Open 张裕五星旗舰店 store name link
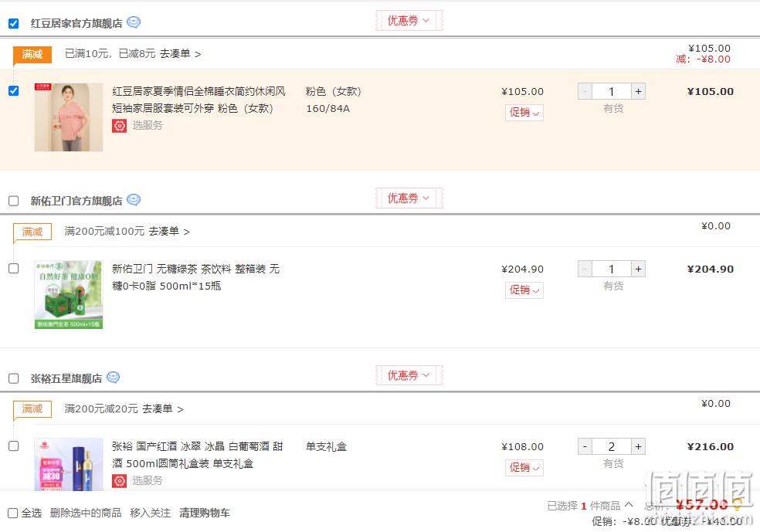Viewport: 760px width, 532px height. coord(66,378)
